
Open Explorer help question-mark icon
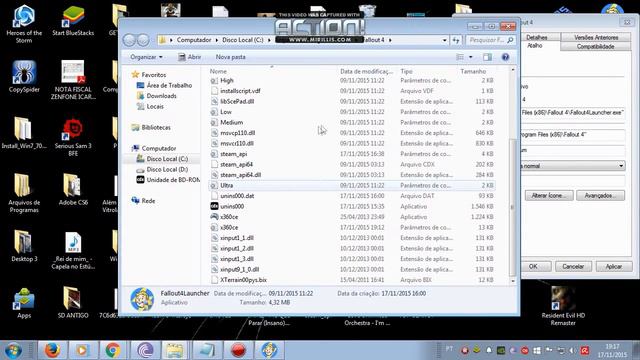click(505, 57)
